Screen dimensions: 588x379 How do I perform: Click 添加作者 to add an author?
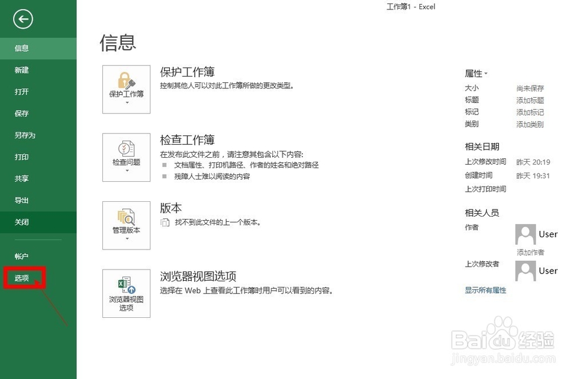tap(532, 252)
